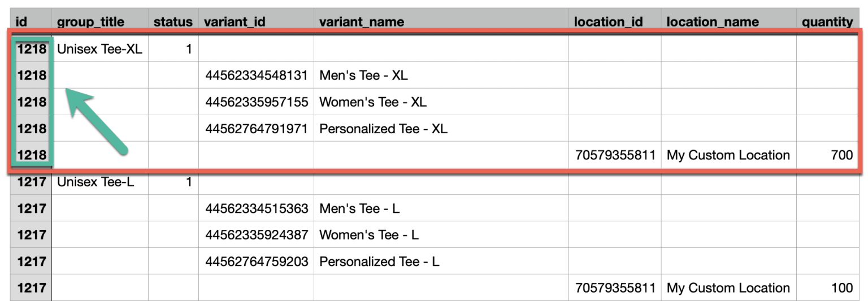Click the id column header
868x301 pixels.
point(22,21)
